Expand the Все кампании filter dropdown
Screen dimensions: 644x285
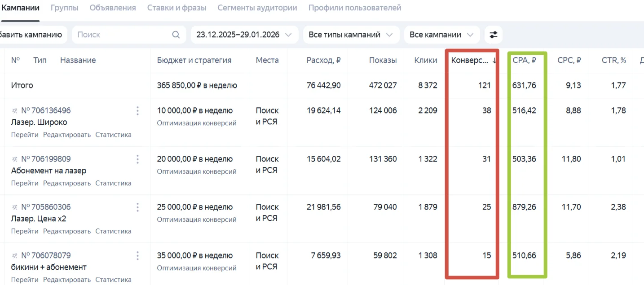click(441, 35)
